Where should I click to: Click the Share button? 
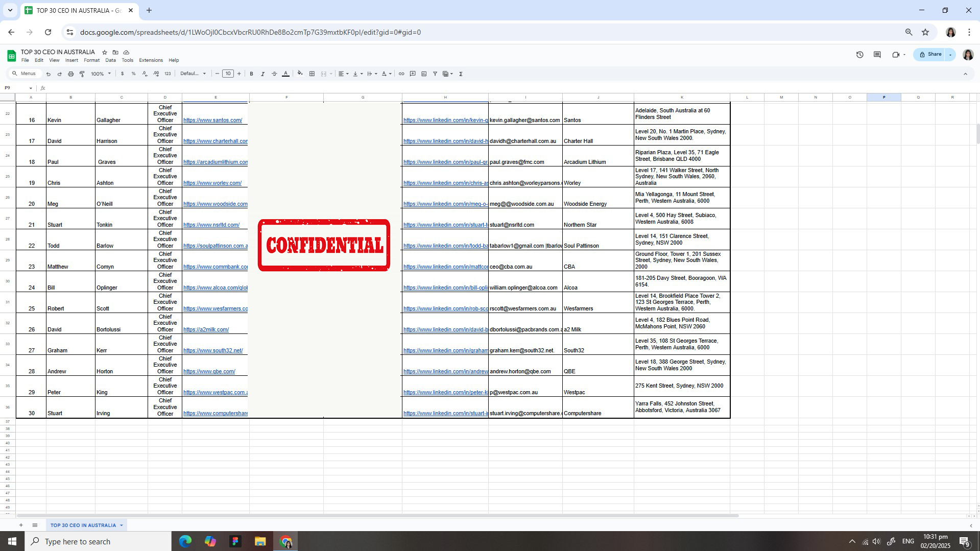pyautogui.click(x=929, y=55)
